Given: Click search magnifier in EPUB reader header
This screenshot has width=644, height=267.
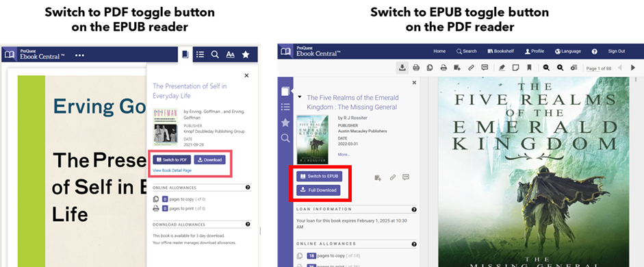Looking at the screenshot, I should [x=215, y=55].
